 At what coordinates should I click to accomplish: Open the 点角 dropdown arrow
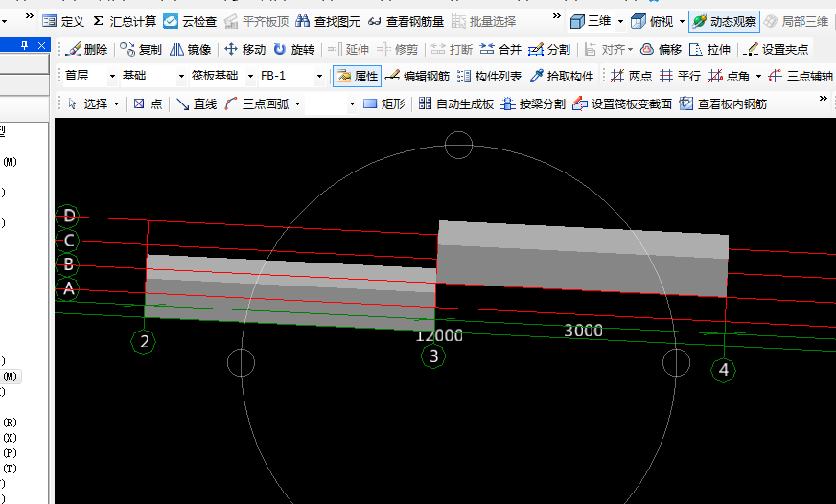(x=758, y=77)
